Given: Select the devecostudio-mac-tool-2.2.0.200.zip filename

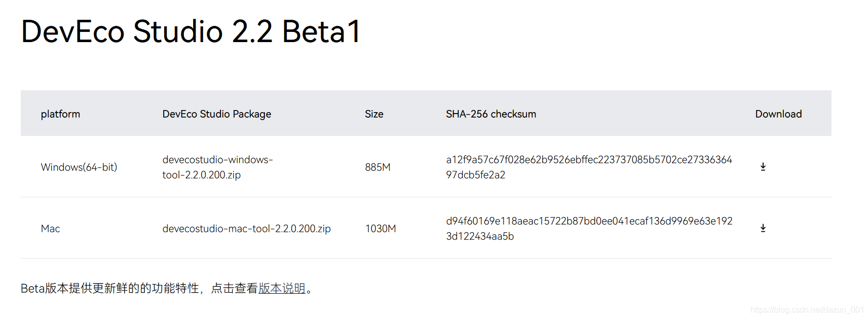Looking at the screenshot, I should 246,229.
